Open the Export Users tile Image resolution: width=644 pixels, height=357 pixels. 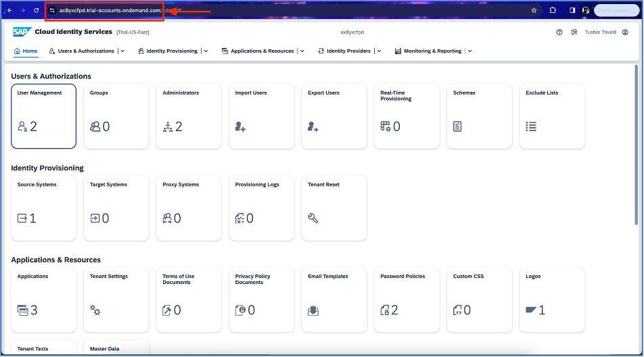tap(334, 116)
